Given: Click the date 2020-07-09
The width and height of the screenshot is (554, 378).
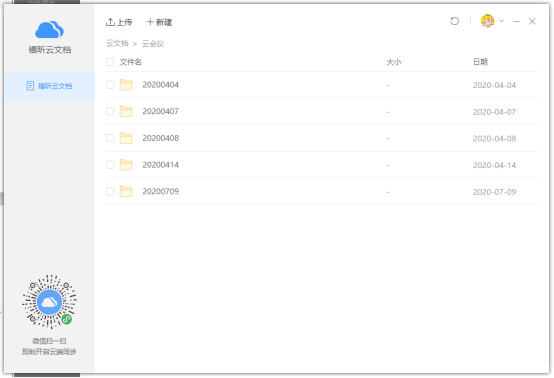Looking at the screenshot, I should pyautogui.click(x=495, y=192).
